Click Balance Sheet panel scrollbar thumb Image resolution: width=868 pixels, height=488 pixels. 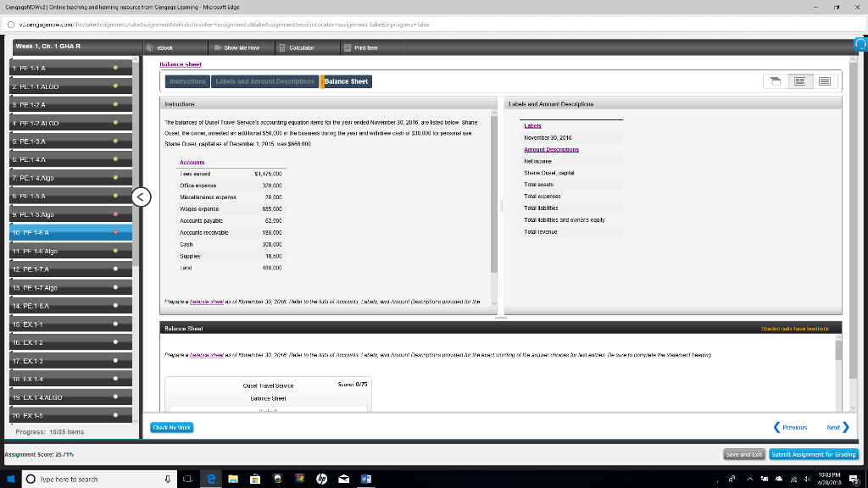[x=838, y=350]
